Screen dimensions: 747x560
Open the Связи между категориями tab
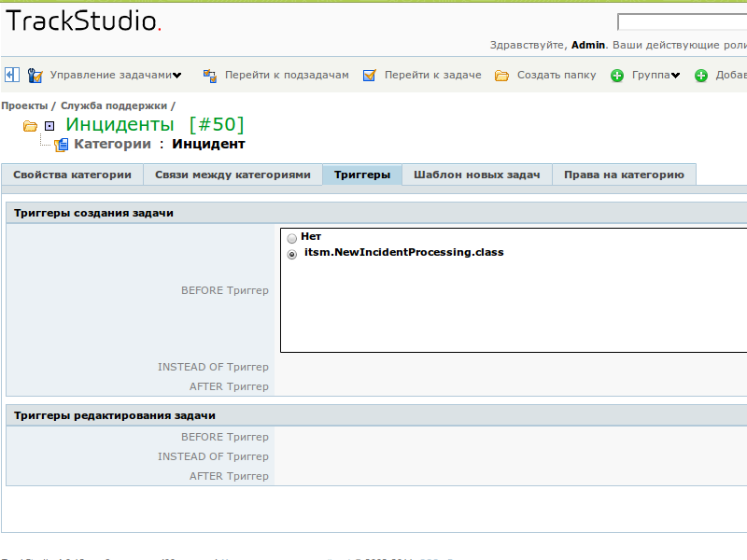click(233, 175)
